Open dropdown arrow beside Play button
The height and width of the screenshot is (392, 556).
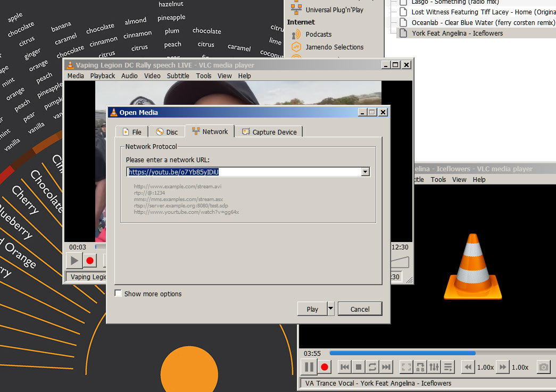(330, 308)
